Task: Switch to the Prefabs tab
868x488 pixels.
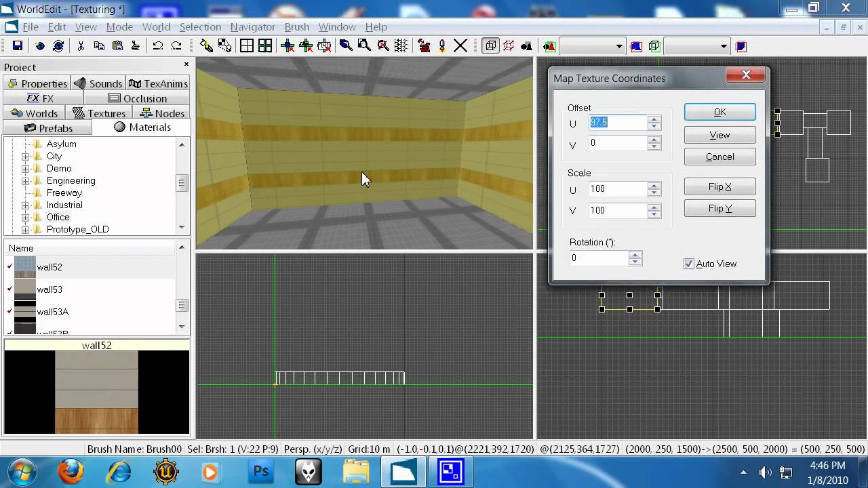Action: (x=48, y=128)
